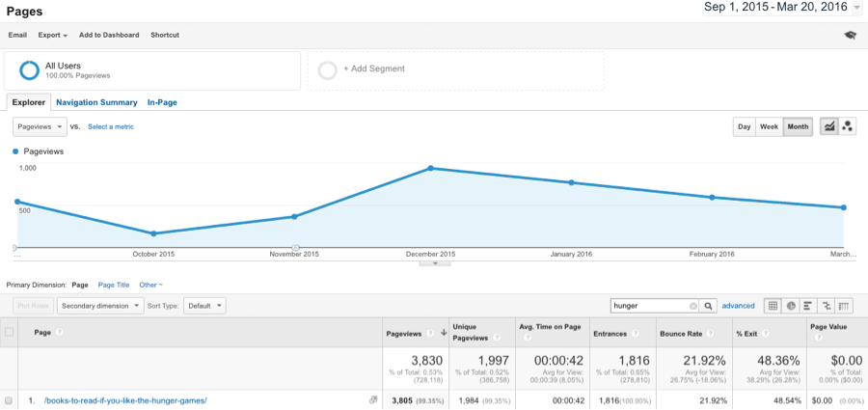Click November 2015 data point on graph
The width and height of the screenshot is (868, 410).
tap(294, 217)
